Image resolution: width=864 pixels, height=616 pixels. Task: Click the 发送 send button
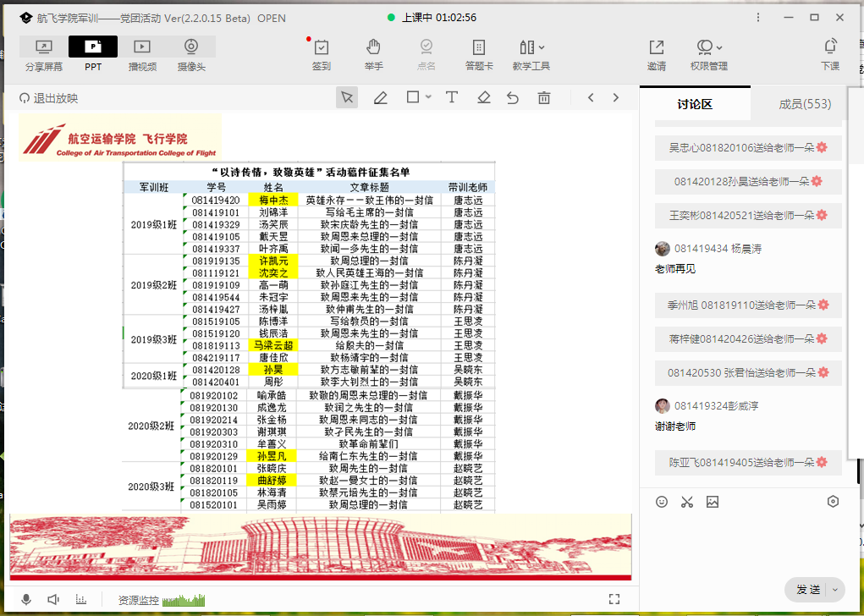[x=808, y=590]
